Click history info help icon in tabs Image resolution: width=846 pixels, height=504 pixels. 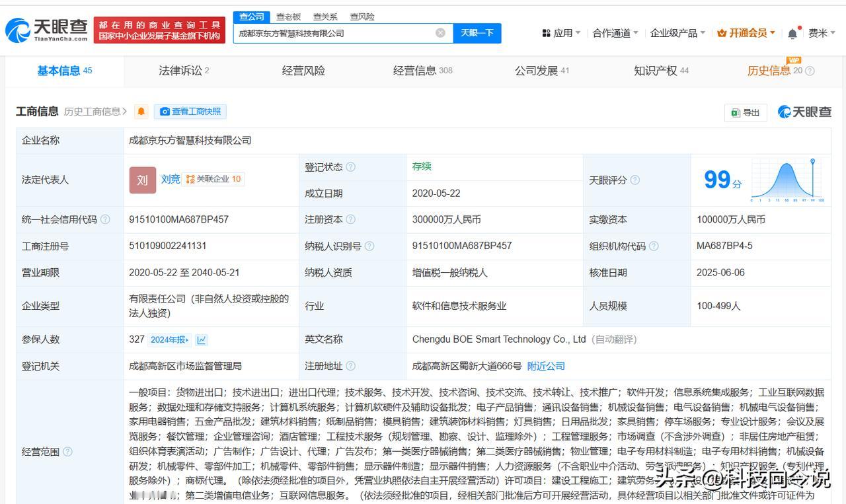[x=810, y=71]
